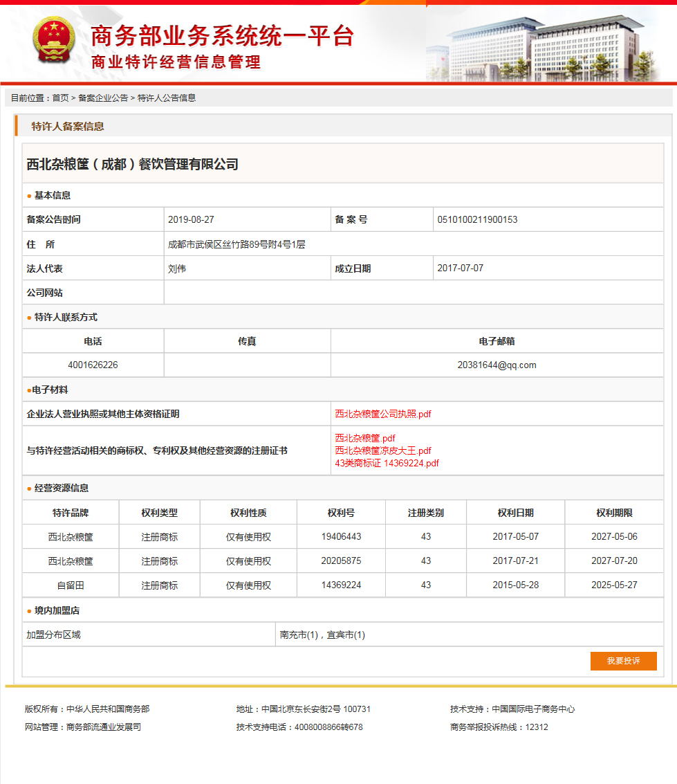
Task: Select legal representative 刘伟
Action: (x=177, y=269)
